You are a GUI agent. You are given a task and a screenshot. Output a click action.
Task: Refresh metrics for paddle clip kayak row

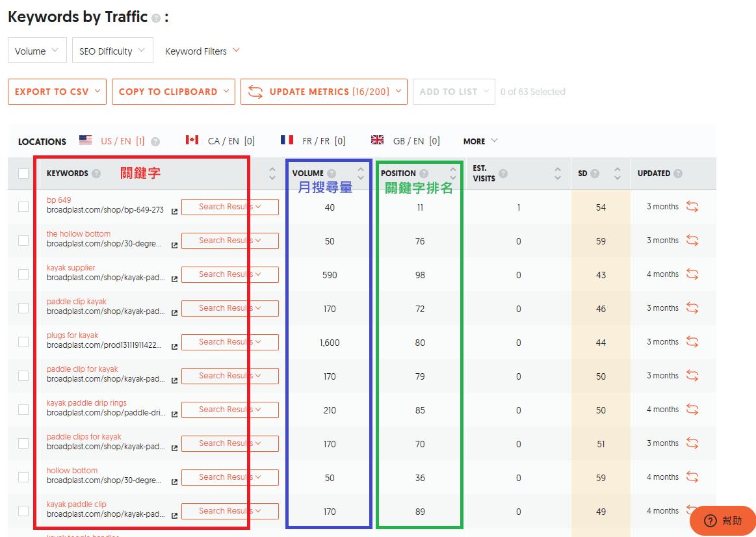coord(692,308)
